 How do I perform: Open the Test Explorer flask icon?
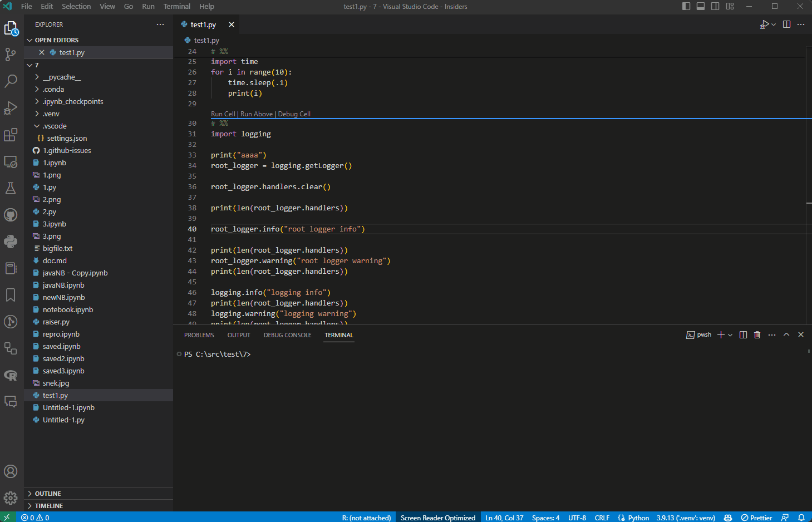[11, 188]
